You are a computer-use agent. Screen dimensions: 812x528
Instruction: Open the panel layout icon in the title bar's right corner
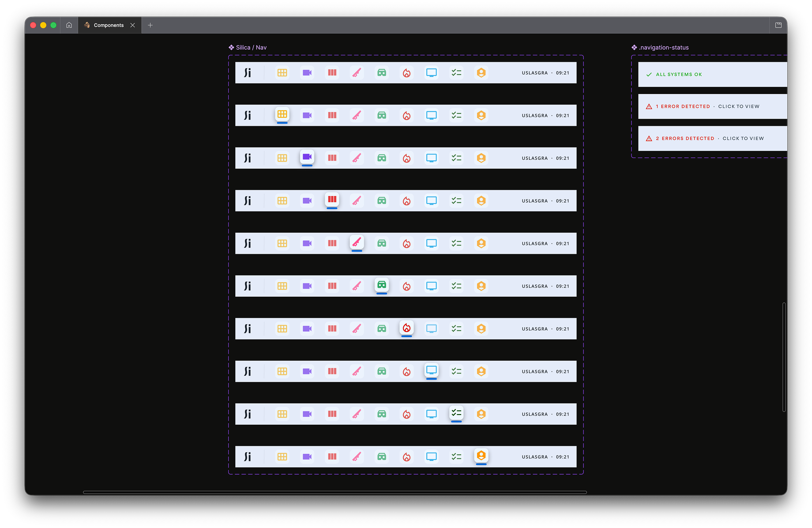tap(778, 25)
